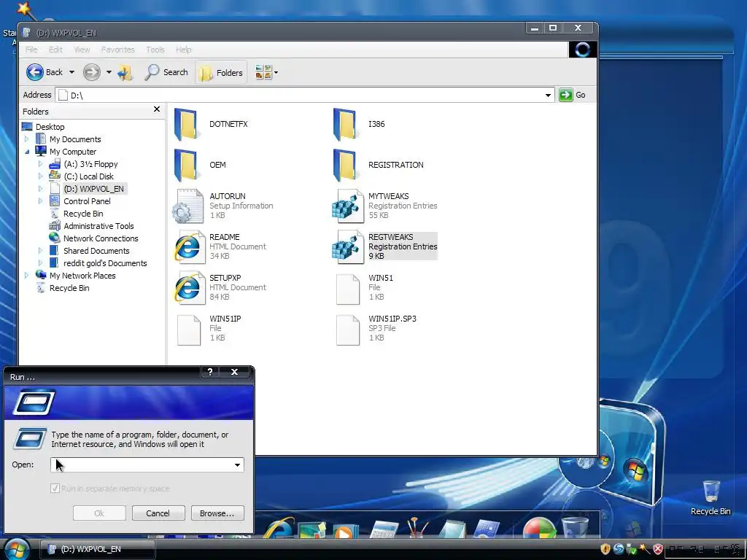The width and height of the screenshot is (747, 560).
Task: Open media player icon in dock
Action: click(x=345, y=531)
